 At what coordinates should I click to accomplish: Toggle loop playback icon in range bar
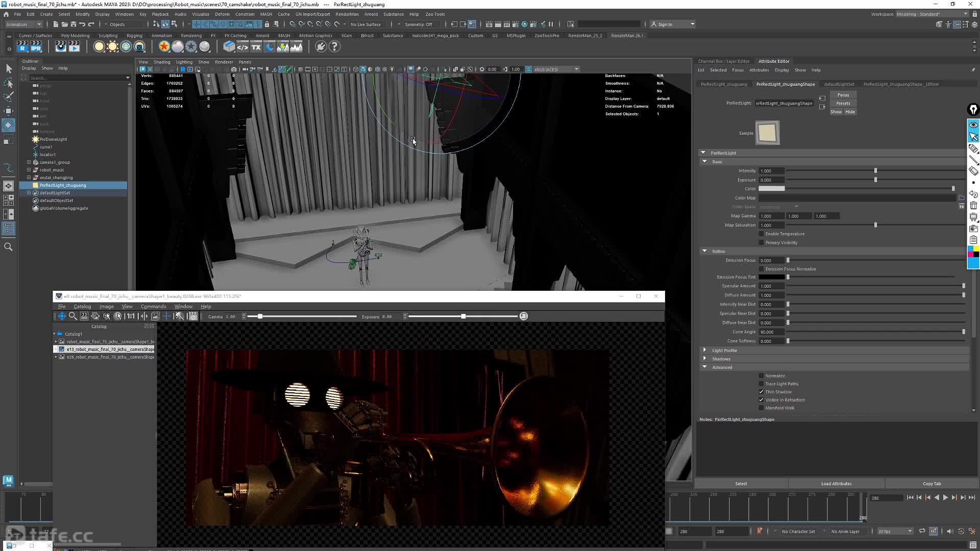[922, 531]
